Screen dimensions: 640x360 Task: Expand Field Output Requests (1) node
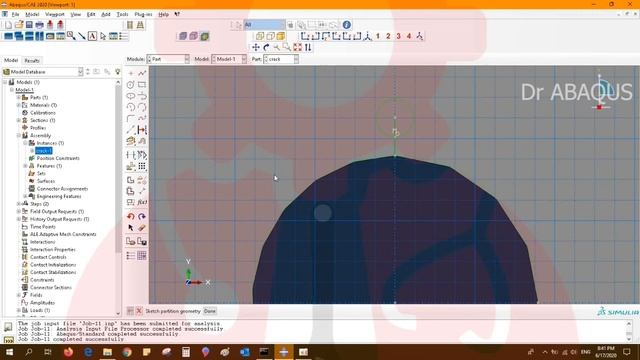point(18,211)
